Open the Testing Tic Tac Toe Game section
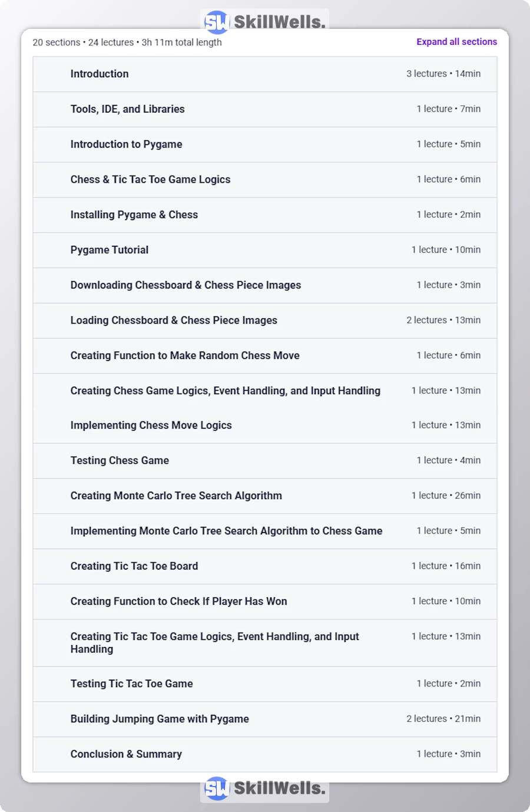Viewport: 530px width, 812px height. coord(131,684)
